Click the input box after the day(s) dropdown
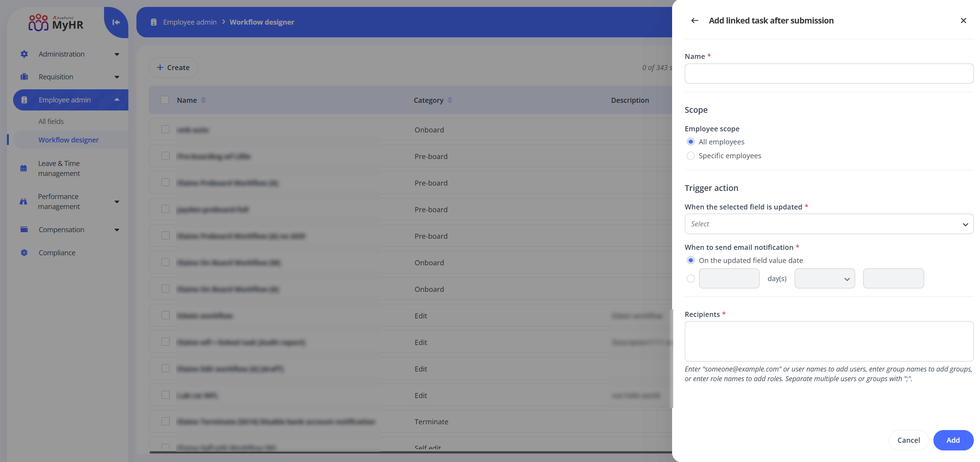Viewport: 980px width, 462px height. pyautogui.click(x=893, y=278)
